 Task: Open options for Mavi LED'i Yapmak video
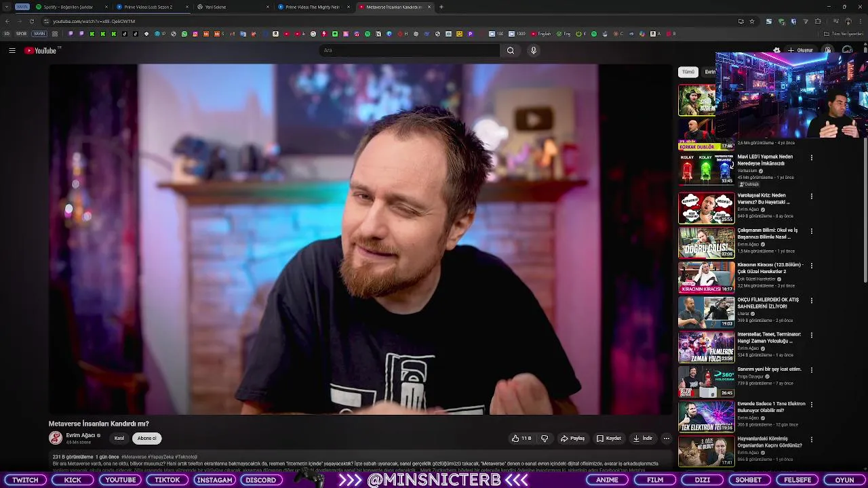click(811, 158)
